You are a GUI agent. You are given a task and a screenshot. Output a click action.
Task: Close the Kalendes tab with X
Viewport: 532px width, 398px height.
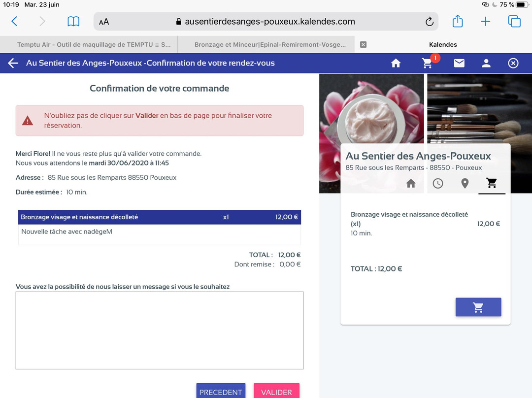[364, 44]
